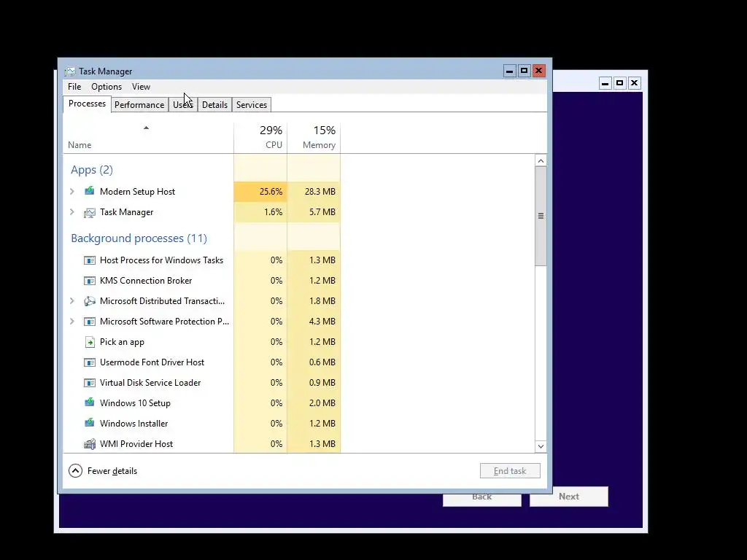Image resolution: width=747 pixels, height=560 pixels.
Task: Select Background processes (11) group header
Action: (139, 238)
